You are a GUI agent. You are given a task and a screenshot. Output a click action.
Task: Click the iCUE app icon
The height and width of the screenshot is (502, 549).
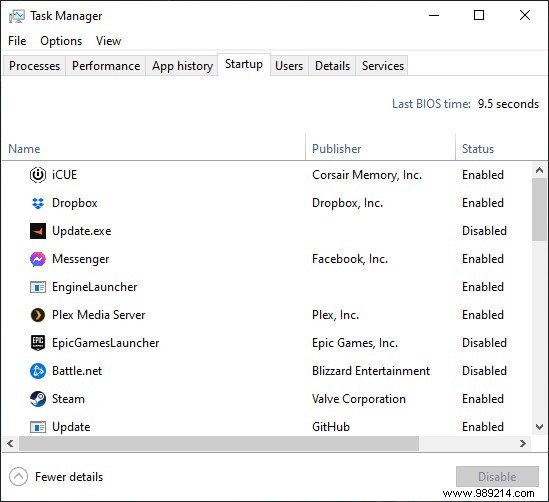38,175
